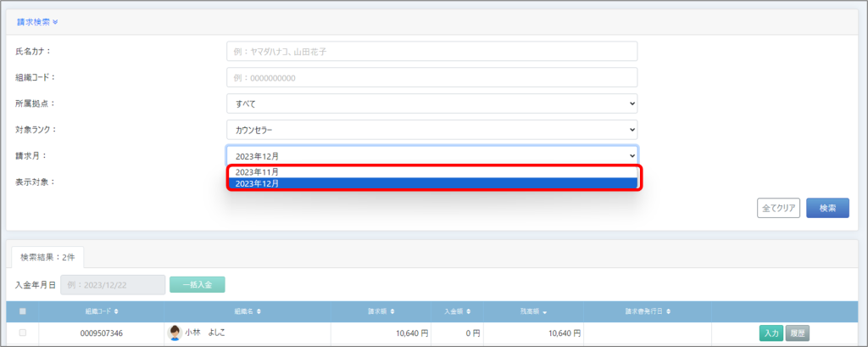
Task: Focus the 氏名カナ input field
Action: [431, 51]
